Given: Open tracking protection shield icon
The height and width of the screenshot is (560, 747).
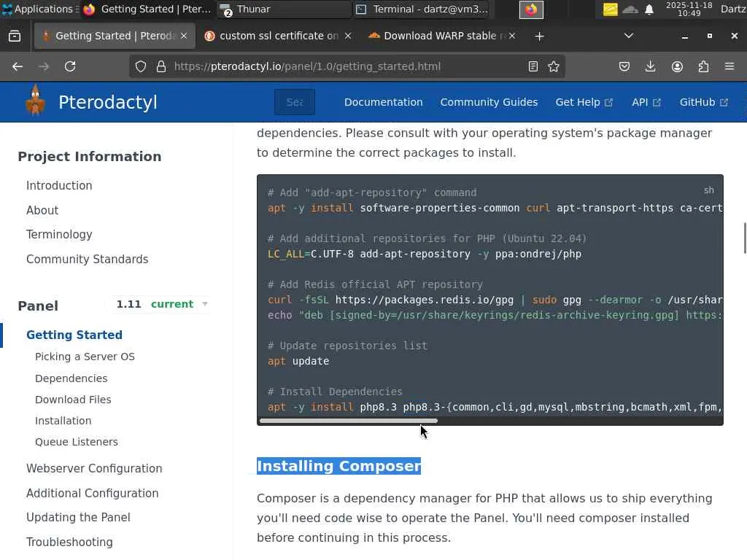Looking at the screenshot, I should click(141, 66).
